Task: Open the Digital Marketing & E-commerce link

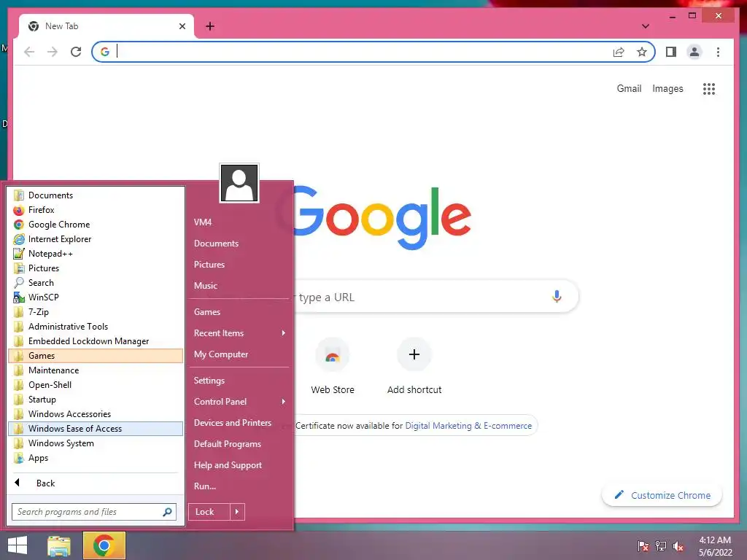Action: click(x=468, y=426)
